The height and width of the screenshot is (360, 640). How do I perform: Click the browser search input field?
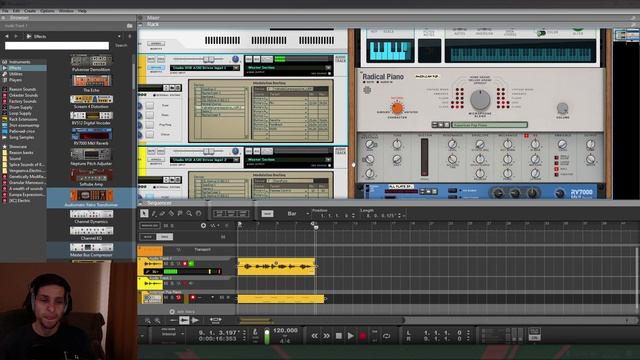click(x=57, y=45)
